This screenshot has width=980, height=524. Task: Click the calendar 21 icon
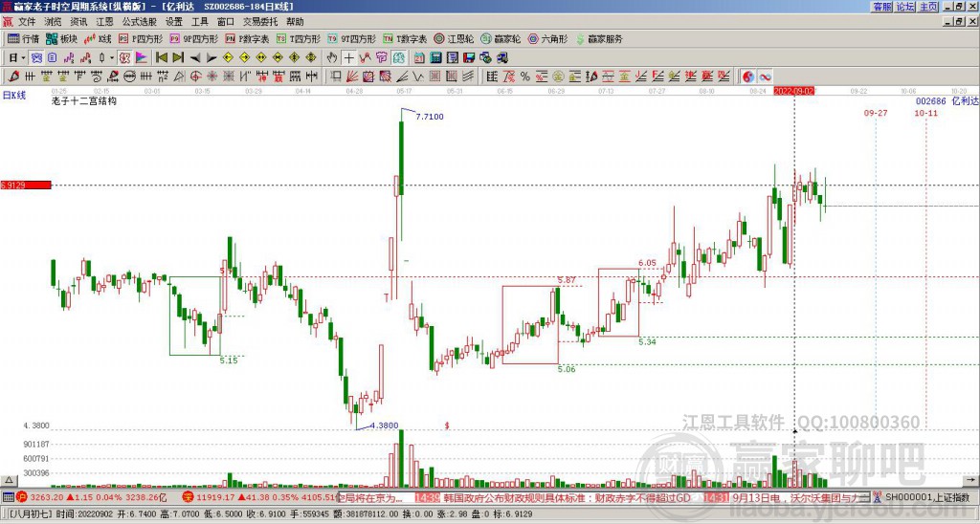point(419,57)
